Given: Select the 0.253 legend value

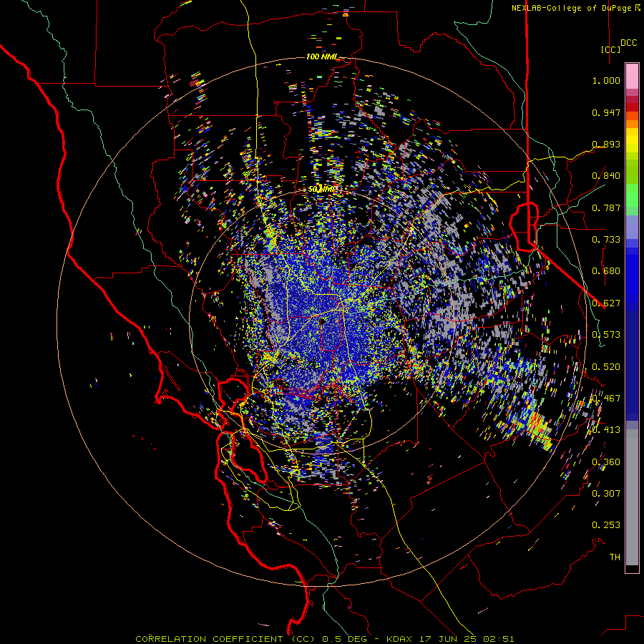Looking at the screenshot, I should click(x=606, y=525).
